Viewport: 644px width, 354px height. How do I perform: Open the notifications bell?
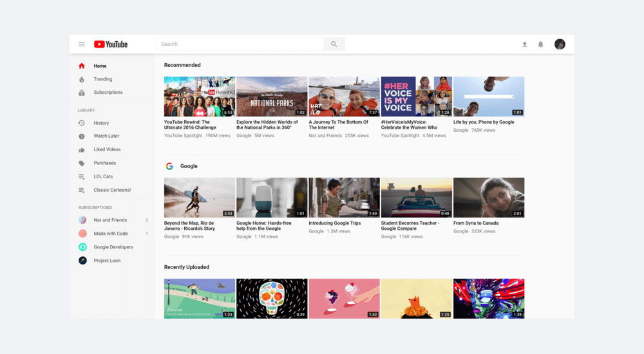(540, 44)
